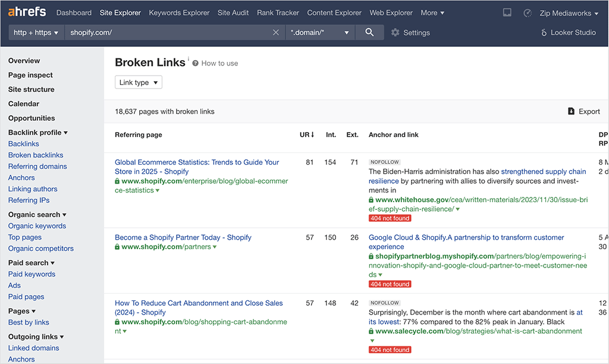Open the http + https protocol dropdown
609x364 pixels.
pyautogui.click(x=36, y=33)
